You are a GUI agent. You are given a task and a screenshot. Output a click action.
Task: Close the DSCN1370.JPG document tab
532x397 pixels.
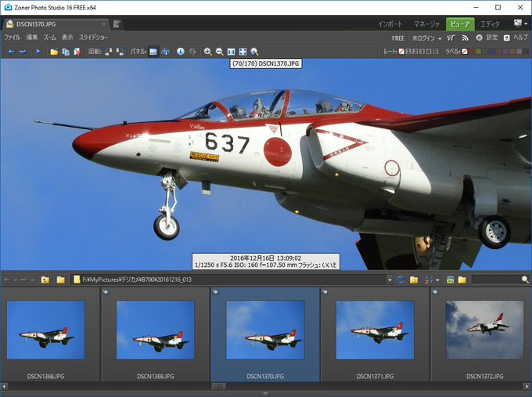[103, 24]
